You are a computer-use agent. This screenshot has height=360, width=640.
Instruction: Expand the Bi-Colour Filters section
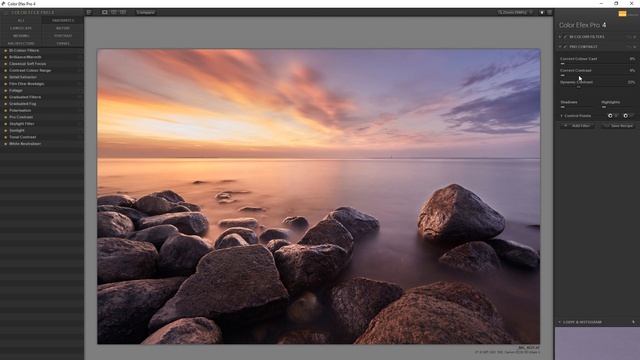point(560,37)
